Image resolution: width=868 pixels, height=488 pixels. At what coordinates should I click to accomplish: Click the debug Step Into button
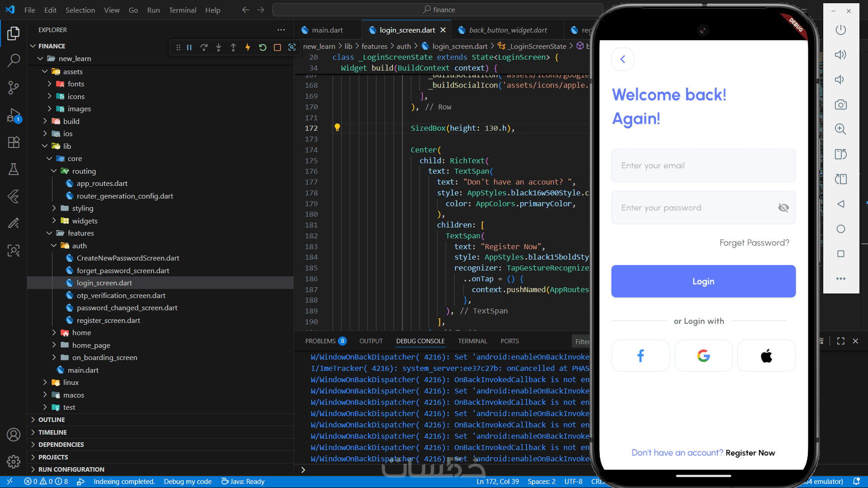218,47
